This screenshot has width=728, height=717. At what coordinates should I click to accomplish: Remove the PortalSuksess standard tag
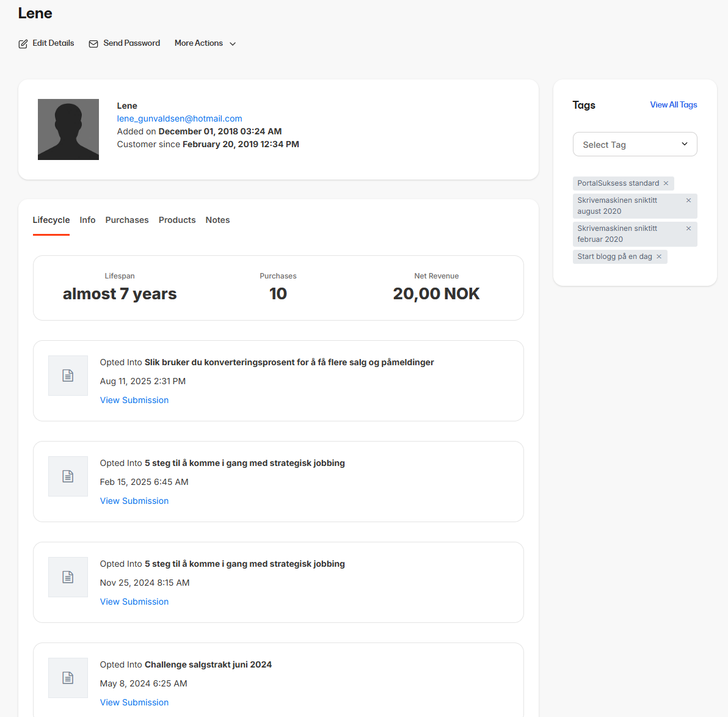tap(666, 183)
